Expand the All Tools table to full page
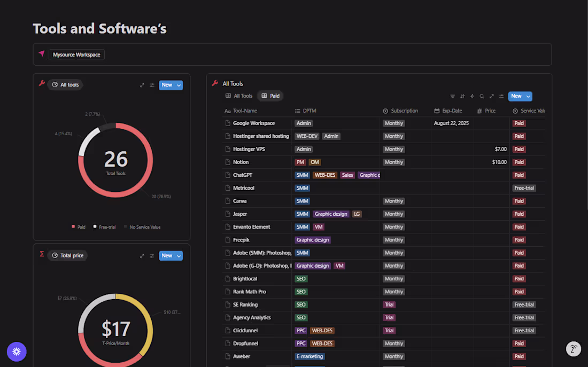 point(491,96)
